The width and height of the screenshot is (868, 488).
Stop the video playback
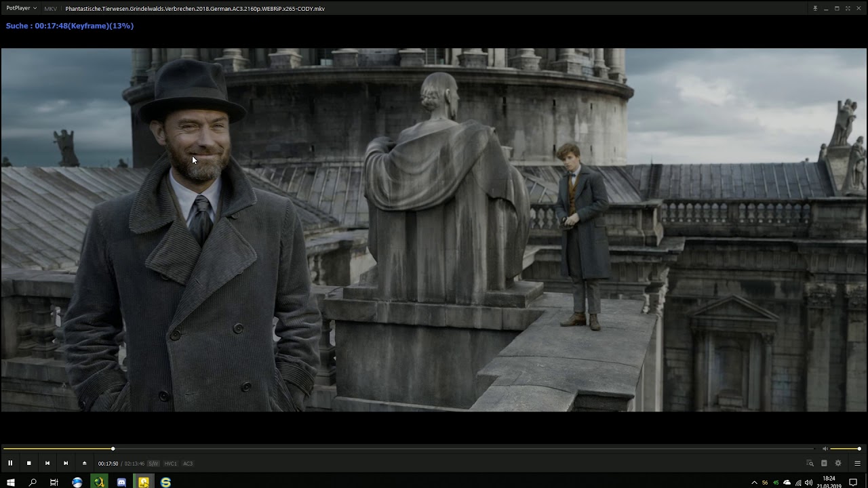click(x=28, y=463)
